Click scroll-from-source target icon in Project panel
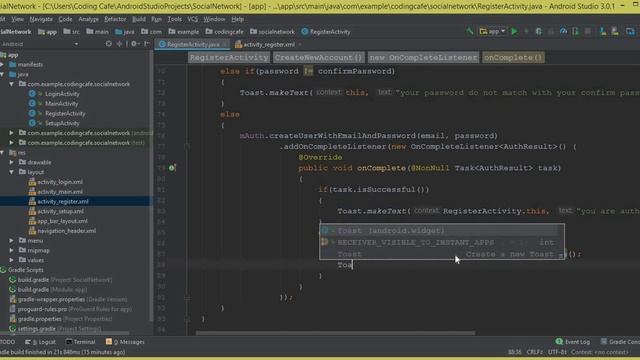 click(109, 44)
